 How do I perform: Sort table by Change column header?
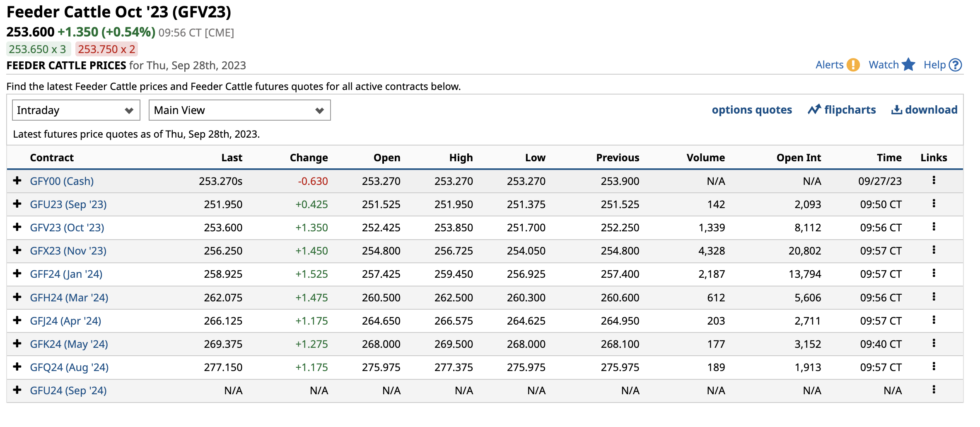click(309, 158)
